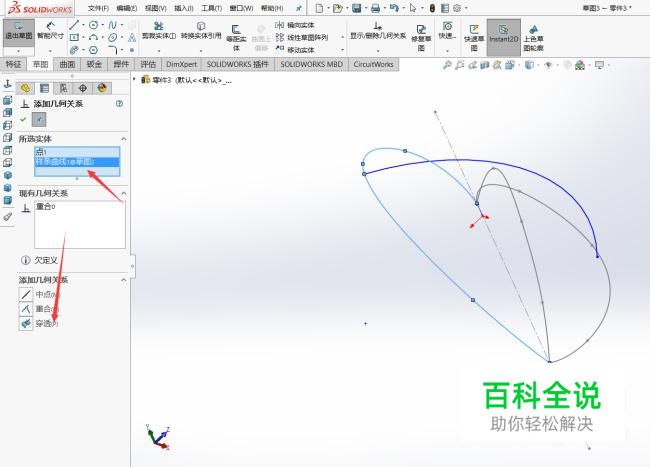Select the Sketch Fillet tool
The height and width of the screenshot is (467, 650).
(112, 50)
